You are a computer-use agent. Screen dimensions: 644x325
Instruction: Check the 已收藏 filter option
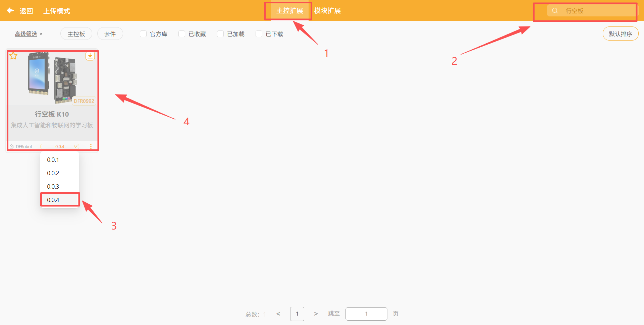(182, 34)
